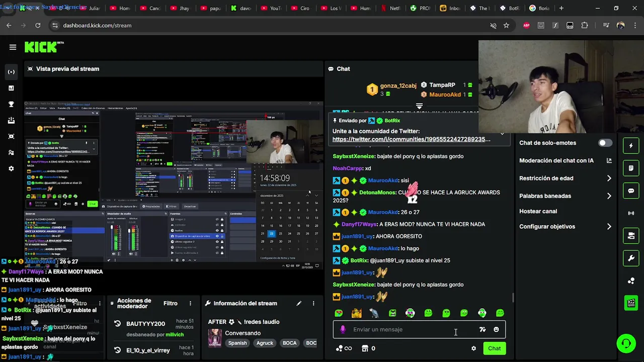Open the wrench tools icon in right sidebar

tap(631, 258)
